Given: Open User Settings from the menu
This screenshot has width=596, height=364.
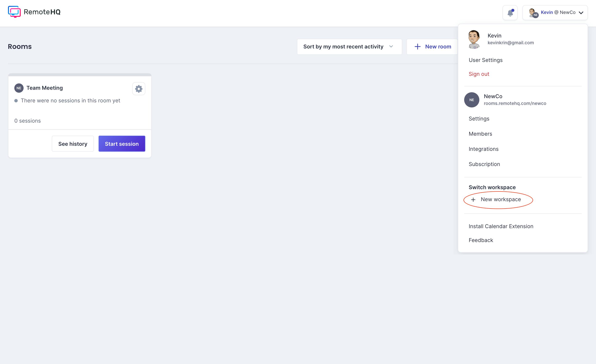Looking at the screenshot, I should [485, 60].
